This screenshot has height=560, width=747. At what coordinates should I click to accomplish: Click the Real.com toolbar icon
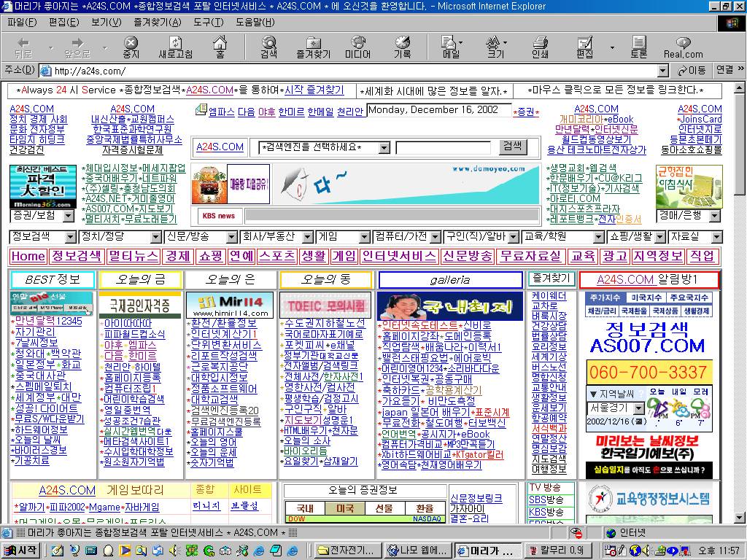(x=683, y=47)
